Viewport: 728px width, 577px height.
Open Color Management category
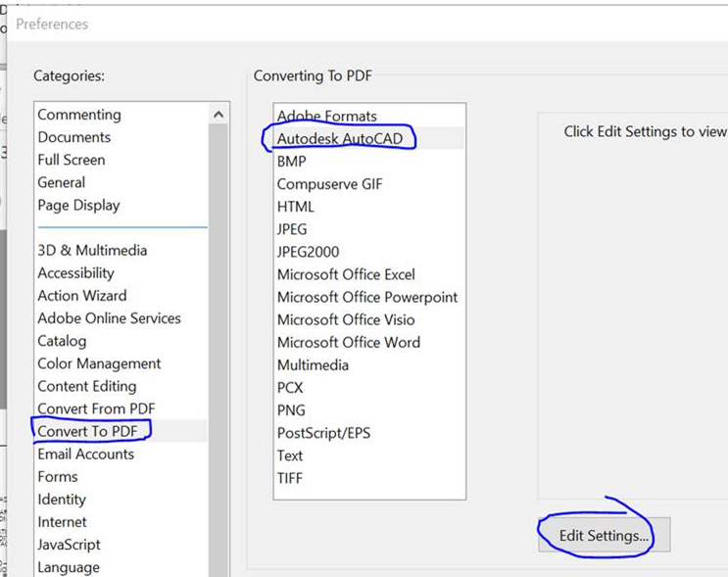(x=99, y=363)
